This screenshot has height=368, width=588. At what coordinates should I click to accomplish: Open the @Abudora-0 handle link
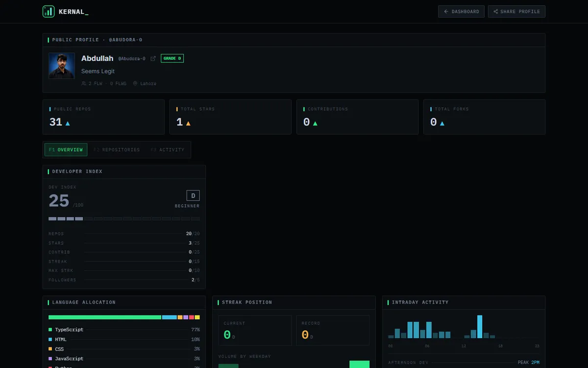click(132, 58)
